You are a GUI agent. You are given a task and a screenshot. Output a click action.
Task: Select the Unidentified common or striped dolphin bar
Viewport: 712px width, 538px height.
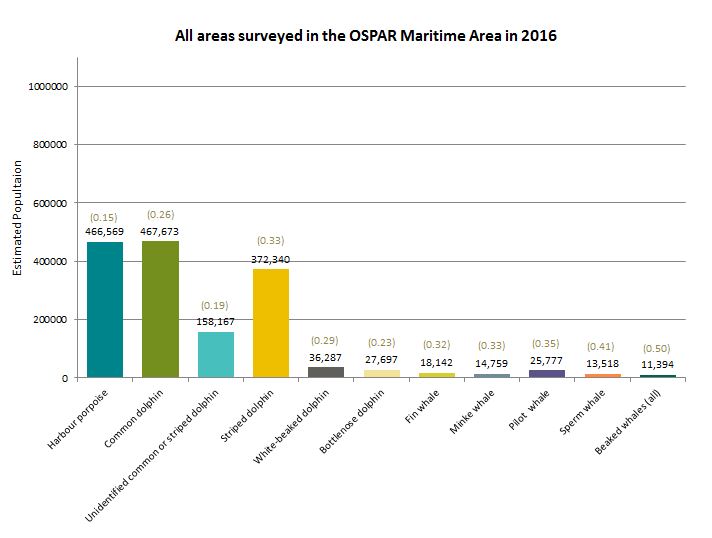(x=215, y=355)
